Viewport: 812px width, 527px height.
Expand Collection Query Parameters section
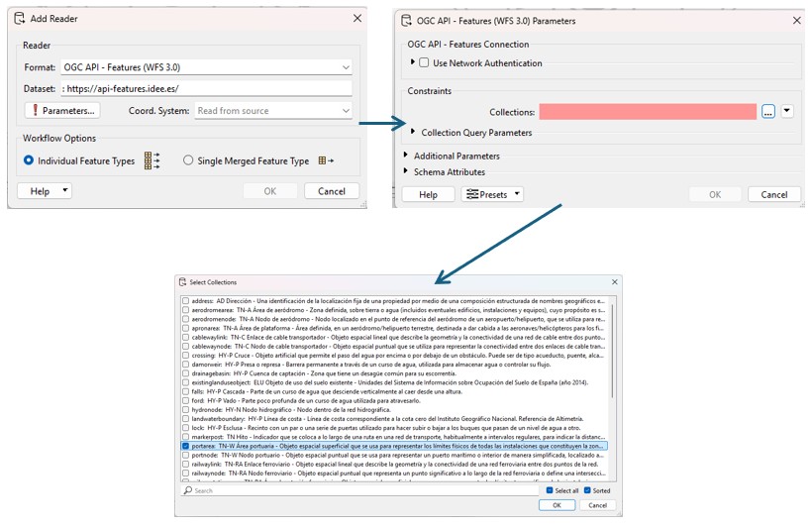[x=413, y=132]
